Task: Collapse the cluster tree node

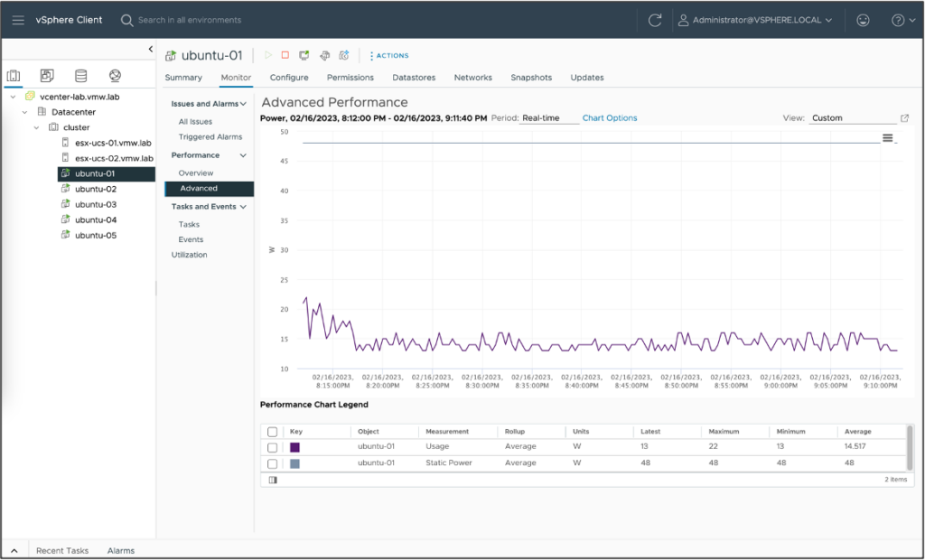Action: tap(36, 126)
